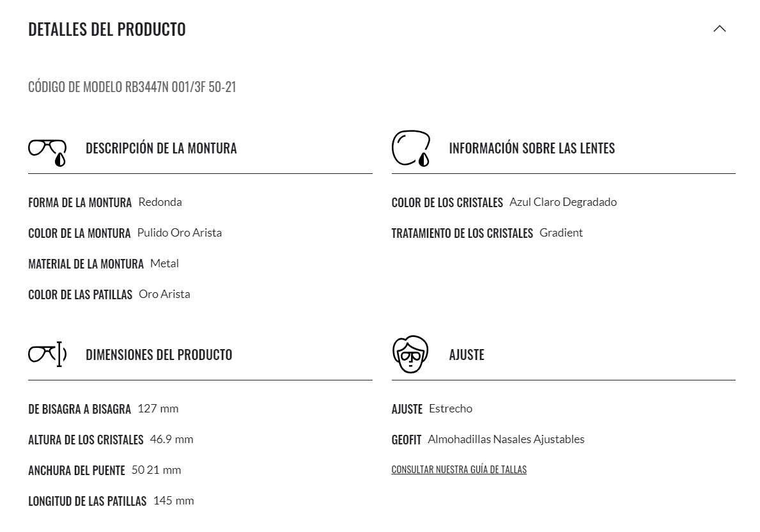Click the Detalles del Producto heading

(107, 29)
